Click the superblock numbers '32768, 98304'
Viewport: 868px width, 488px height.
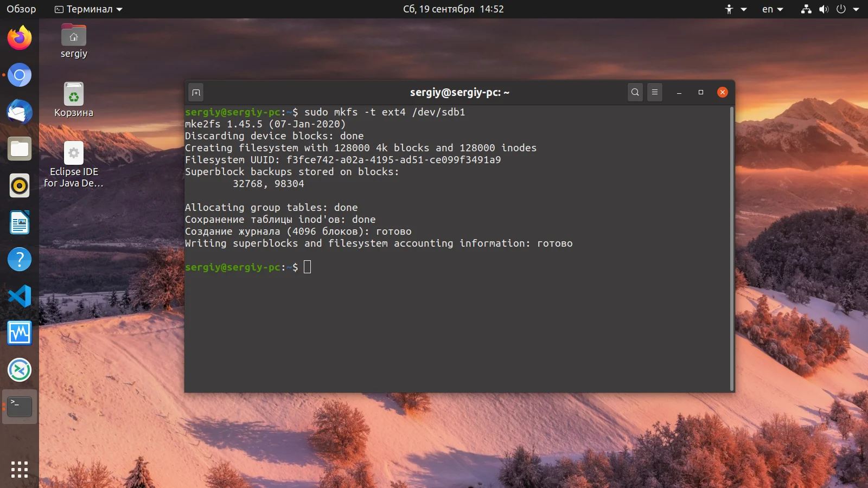(x=269, y=184)
